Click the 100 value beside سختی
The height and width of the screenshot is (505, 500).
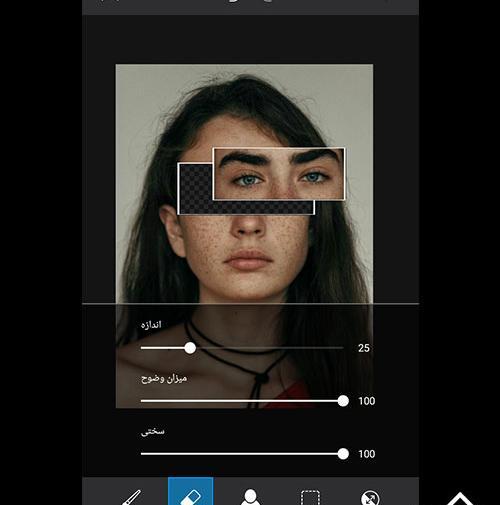(x=367, y=454)
